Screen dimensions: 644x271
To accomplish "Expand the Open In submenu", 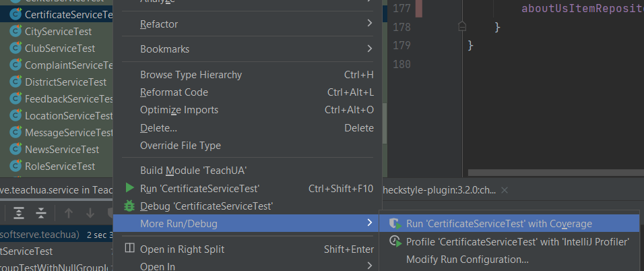I will [x=249, y=266].
